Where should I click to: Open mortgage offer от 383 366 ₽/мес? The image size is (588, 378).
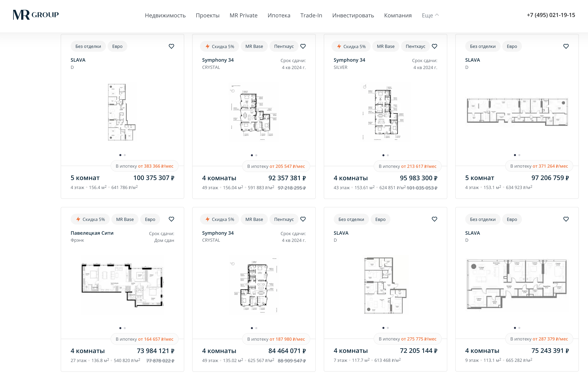click(144, 166)
